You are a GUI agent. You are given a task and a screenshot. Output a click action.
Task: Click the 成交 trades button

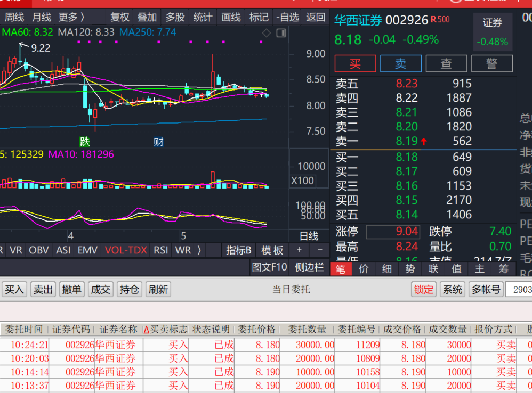(100, 289)
